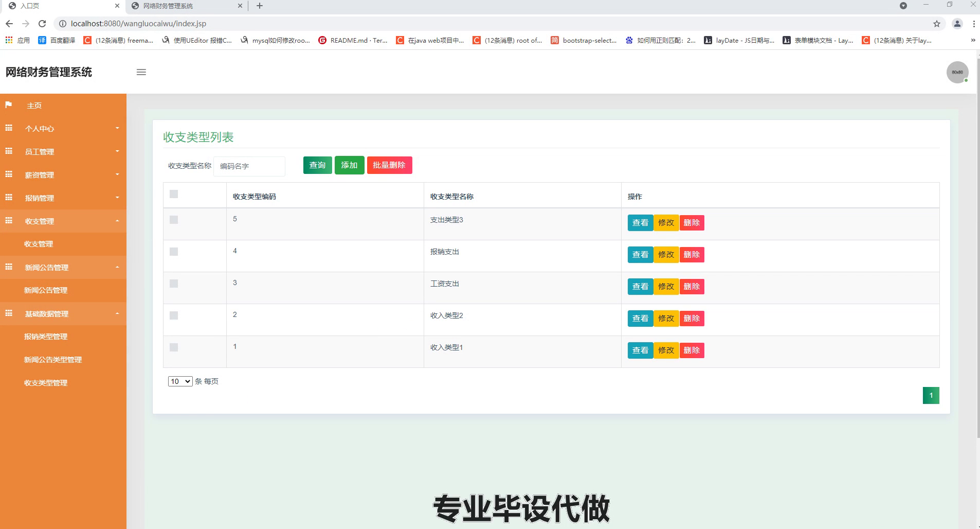The height and width of the screenshot is (529, 980).
Task: Click 查看 for 收入类型2
Action: click(x=640, y=319)
